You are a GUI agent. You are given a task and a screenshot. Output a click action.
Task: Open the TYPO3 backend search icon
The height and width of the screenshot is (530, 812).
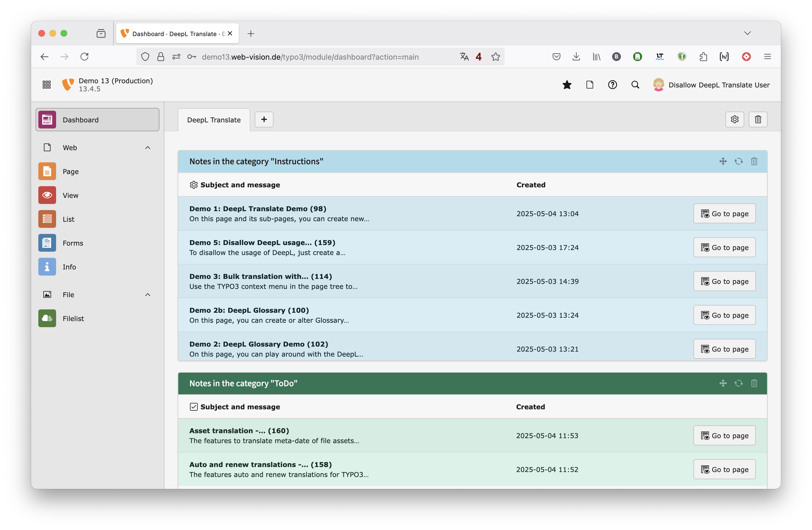pos(635,85)
